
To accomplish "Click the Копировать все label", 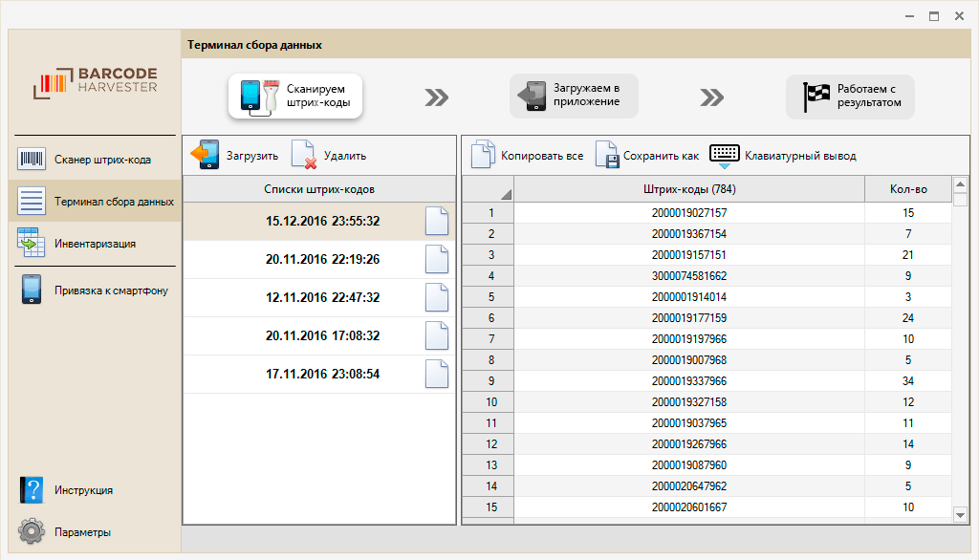I will (x=542, y=156).
